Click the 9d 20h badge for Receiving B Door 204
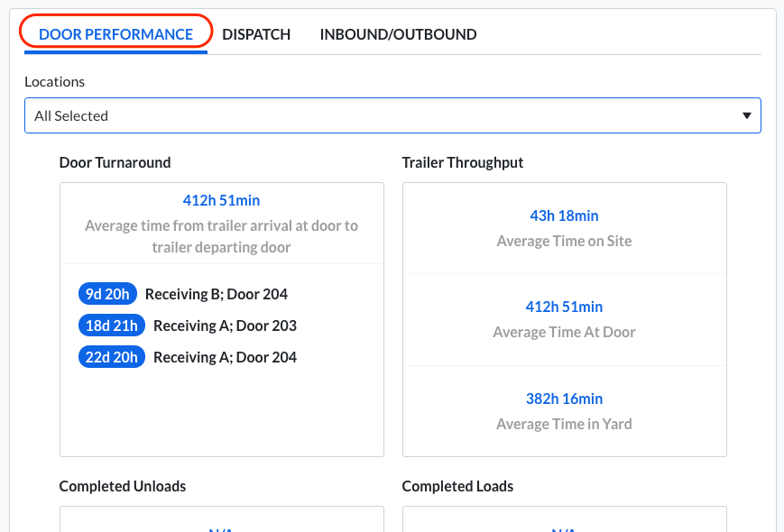This screenshot has width=784, height=532. [108, 293]
